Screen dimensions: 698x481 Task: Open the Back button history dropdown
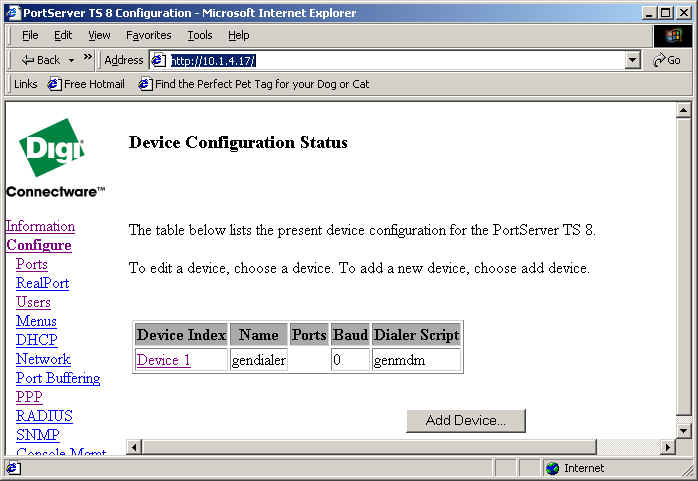pos(71,60)
